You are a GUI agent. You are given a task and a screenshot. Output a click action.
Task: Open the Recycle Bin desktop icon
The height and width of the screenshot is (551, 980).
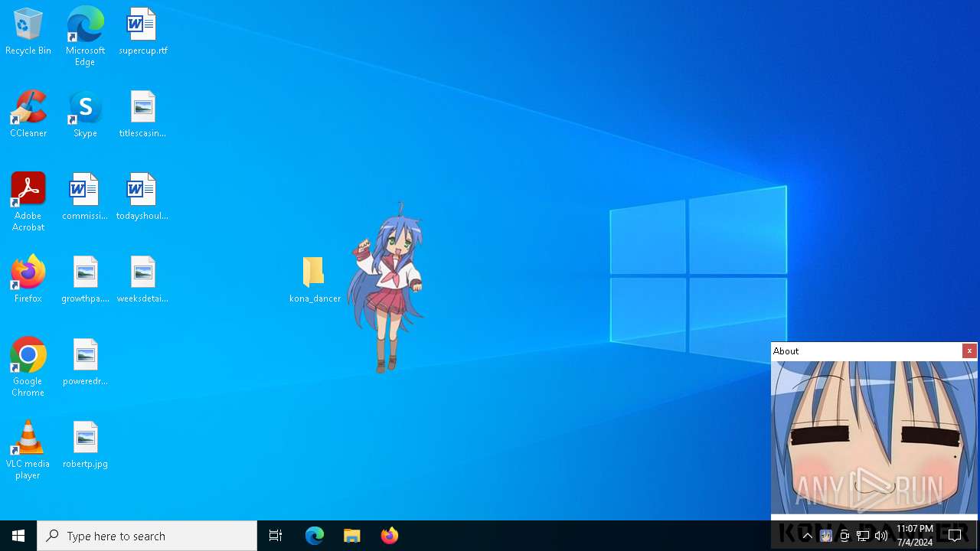coord(28,32)
